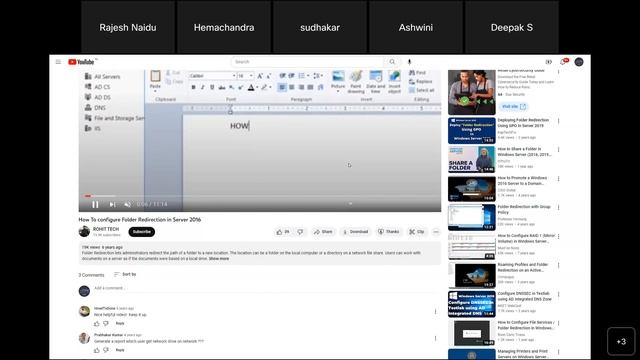
Task: Dislike the video thumbs-down button
Action: coord(300,232)
